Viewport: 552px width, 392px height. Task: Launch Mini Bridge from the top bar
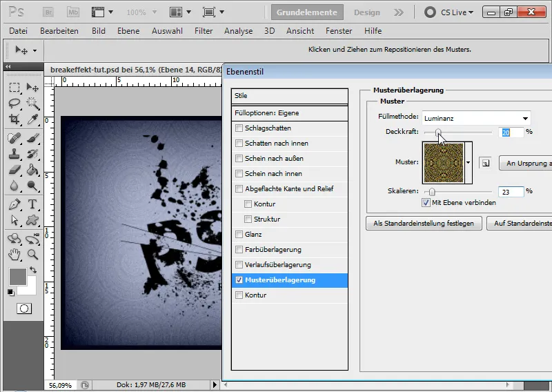click(x=73, y=12)
